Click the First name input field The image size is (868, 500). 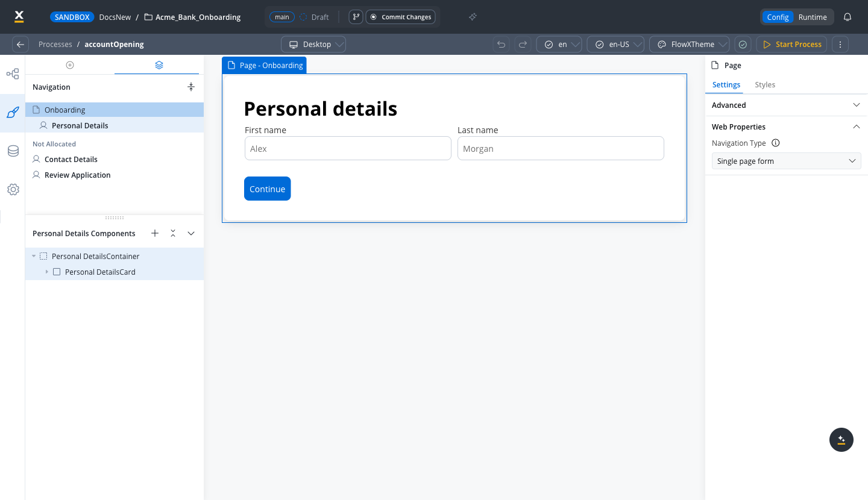tap(348, 148)
